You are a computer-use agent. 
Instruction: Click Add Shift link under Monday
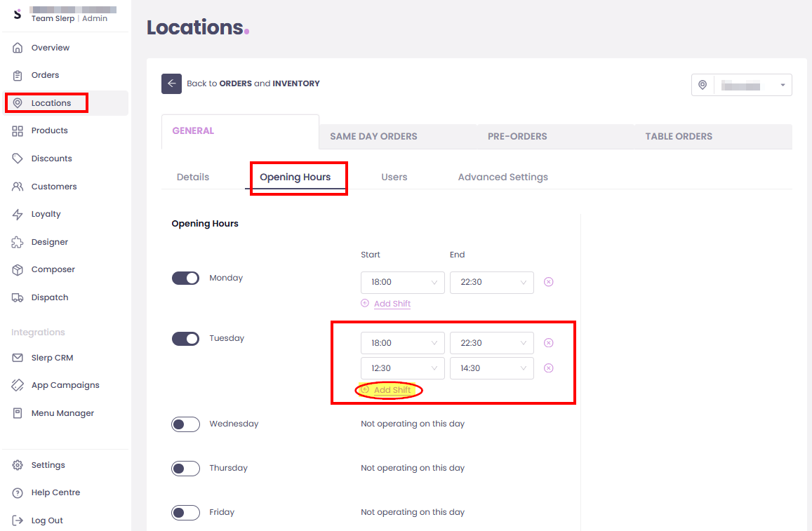point(392,304)
